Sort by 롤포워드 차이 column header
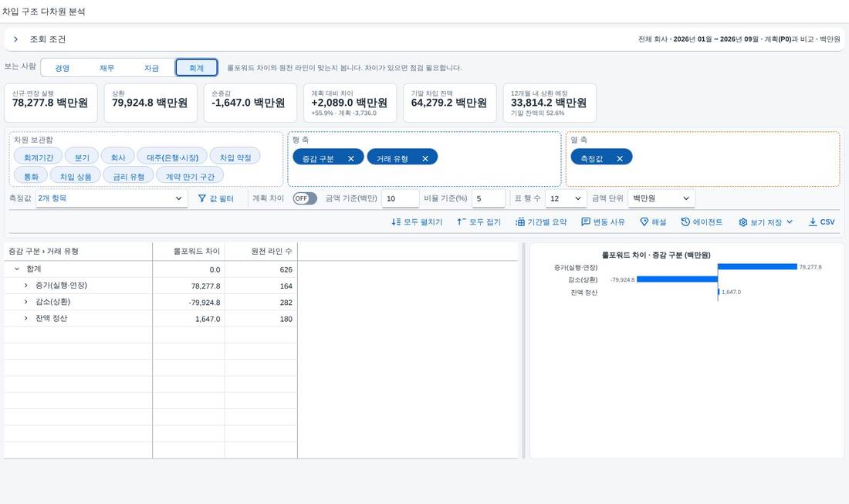The image size is (849, 504). 188,251
